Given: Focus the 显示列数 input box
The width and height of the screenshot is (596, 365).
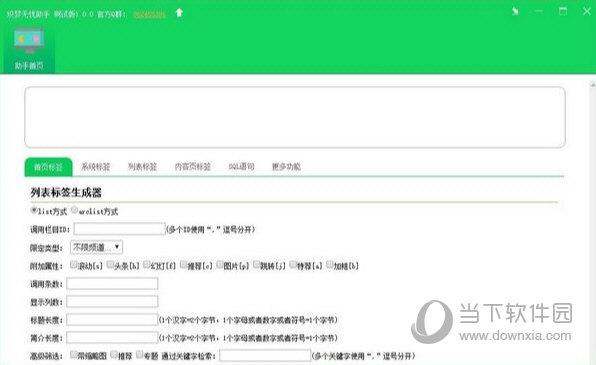Looking at the screenshot, I should point(112,302).
